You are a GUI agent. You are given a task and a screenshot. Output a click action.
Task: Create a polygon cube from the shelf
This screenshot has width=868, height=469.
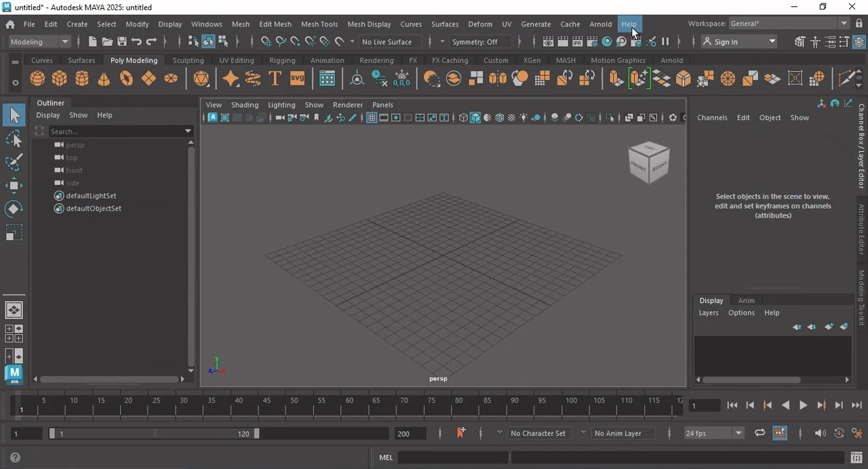point(60,78)
